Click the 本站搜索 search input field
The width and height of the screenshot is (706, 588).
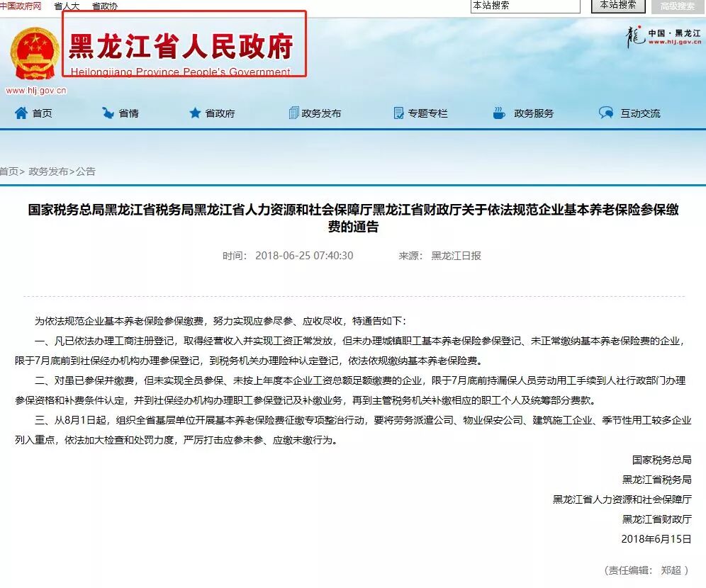(x=525, y=6)
